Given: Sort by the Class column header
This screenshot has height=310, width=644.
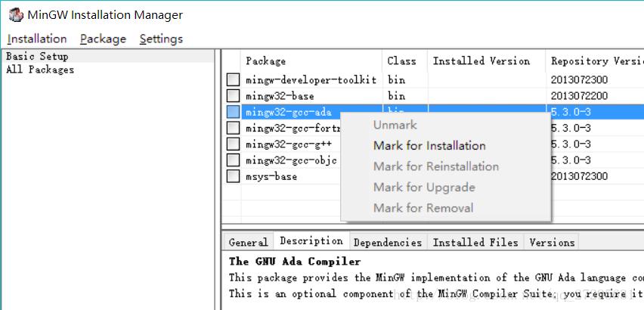Looking at the screenshot, I should pyautogui.click(x=401, y=61).
